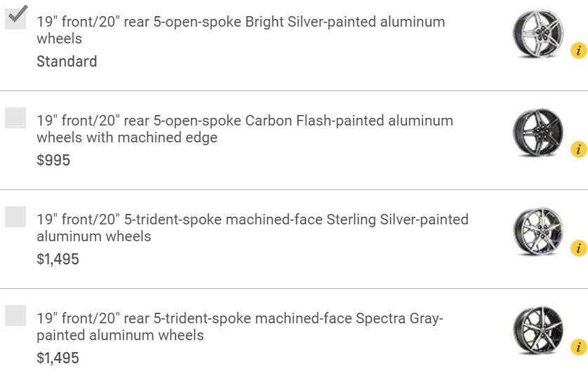Check the Sterling Silver-painted wheels checkbox
This screenshot has height=385, width=588.
pos(15,217)
